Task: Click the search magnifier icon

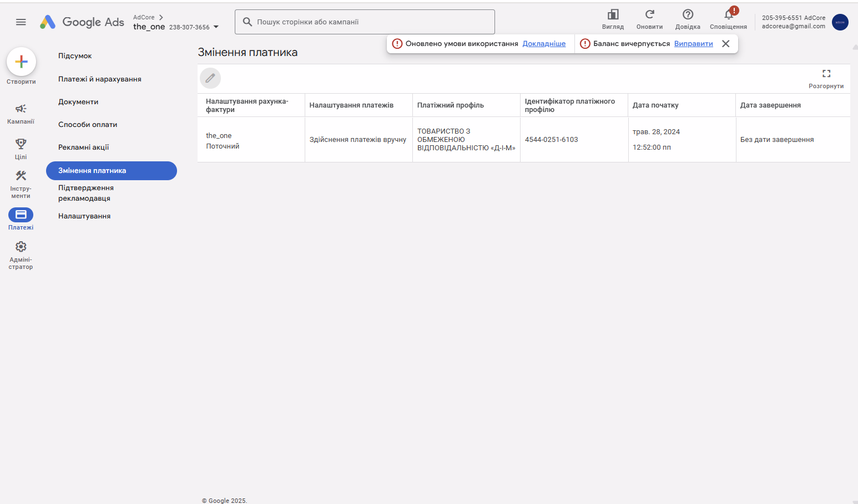Action: 248,22
